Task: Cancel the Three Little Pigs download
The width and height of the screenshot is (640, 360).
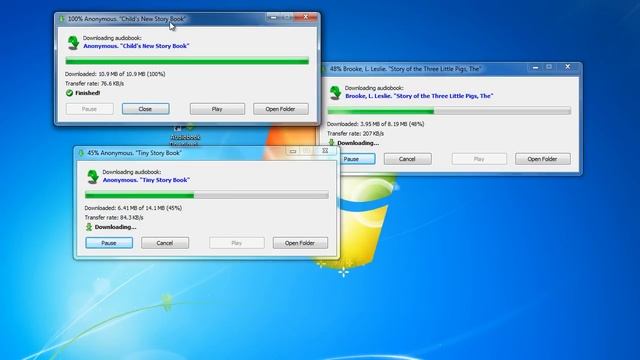Action: point(407,159)
